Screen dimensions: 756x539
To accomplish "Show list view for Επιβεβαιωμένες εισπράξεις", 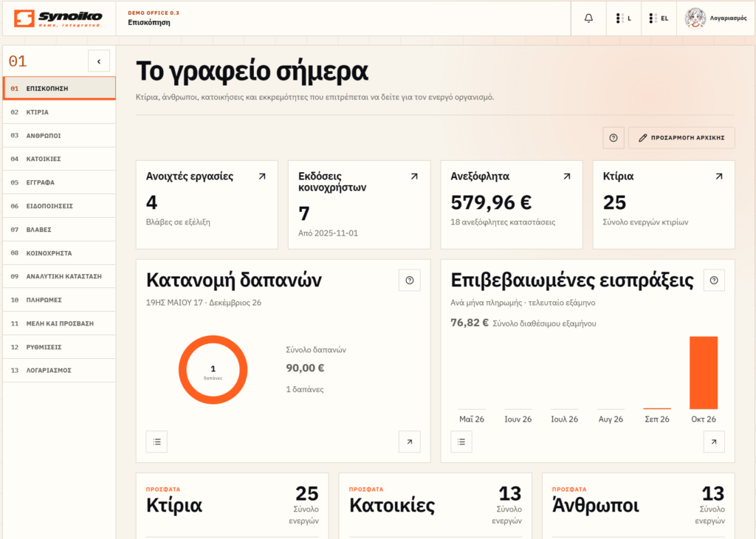I will pos(461,442).
